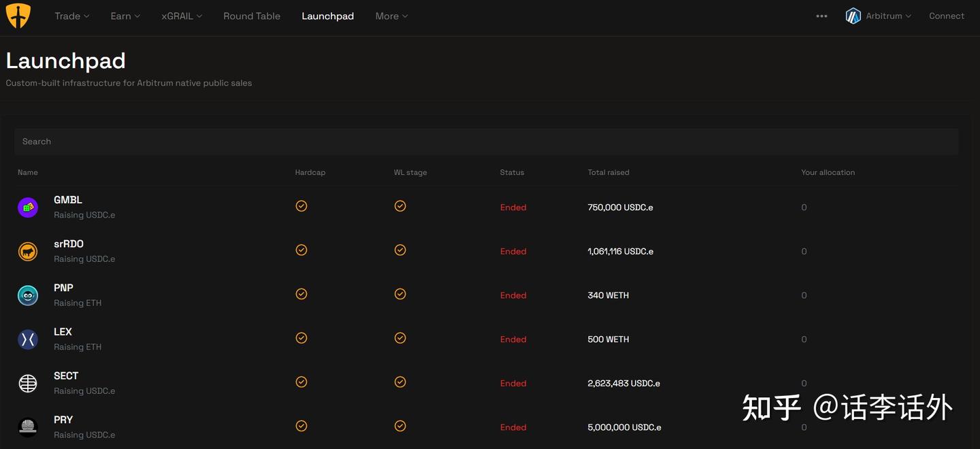Viewport: 980px width, 449px height.
Task: Expand the More dropdown menu
Action: (391, 16)
